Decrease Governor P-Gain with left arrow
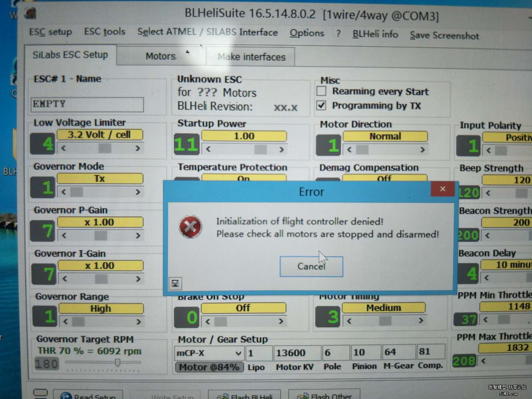The image size is (532, 399). pos(64,235)
